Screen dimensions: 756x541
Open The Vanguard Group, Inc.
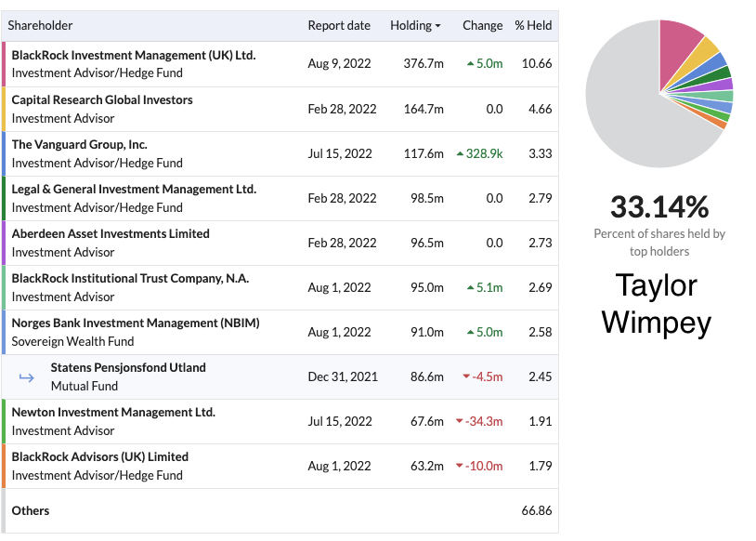(80, 145)
